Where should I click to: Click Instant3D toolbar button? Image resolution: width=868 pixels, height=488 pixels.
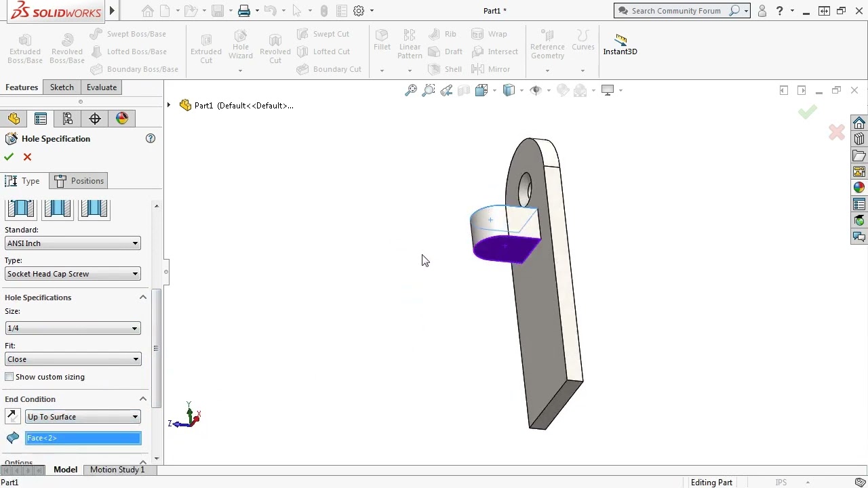point(620,45)
